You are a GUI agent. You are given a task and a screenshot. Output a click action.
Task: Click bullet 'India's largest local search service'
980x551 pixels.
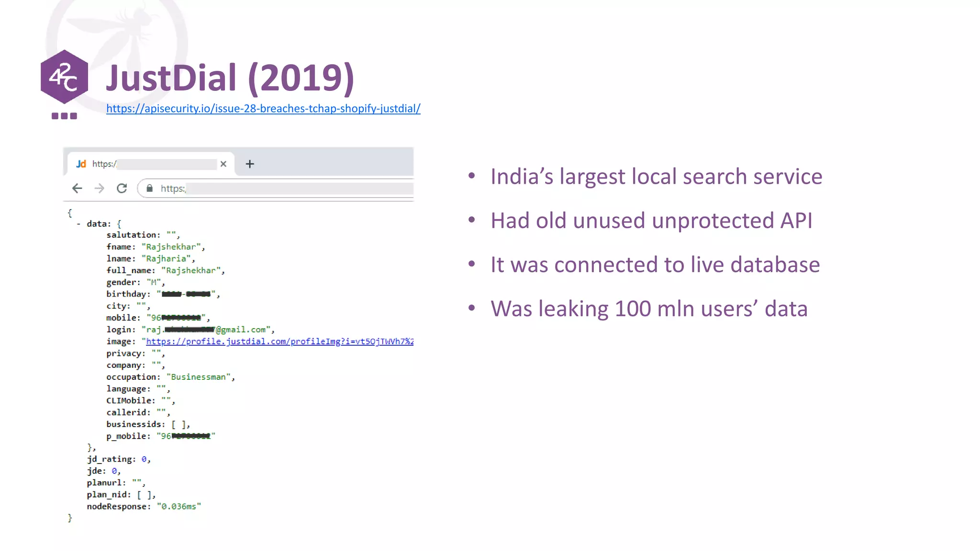[x=656, y=176]
